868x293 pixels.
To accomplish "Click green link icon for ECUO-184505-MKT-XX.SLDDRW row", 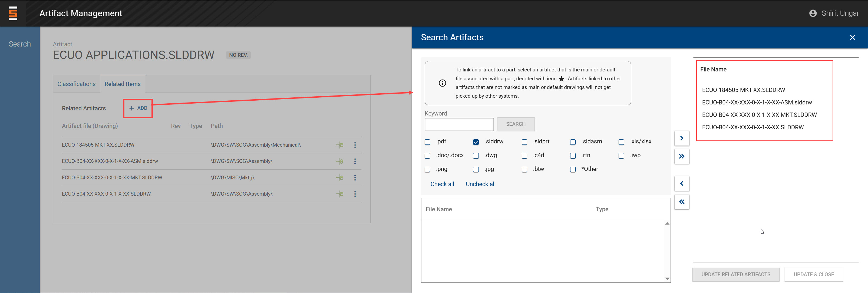I will click(x=339, y=145).
